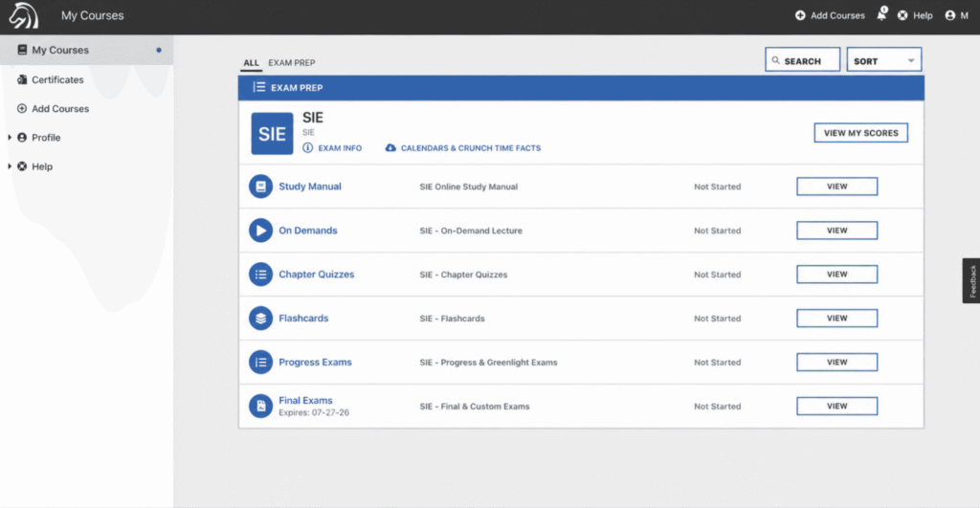Select My Courses in the sidebar
980x508 pixels.
(87, 50)
